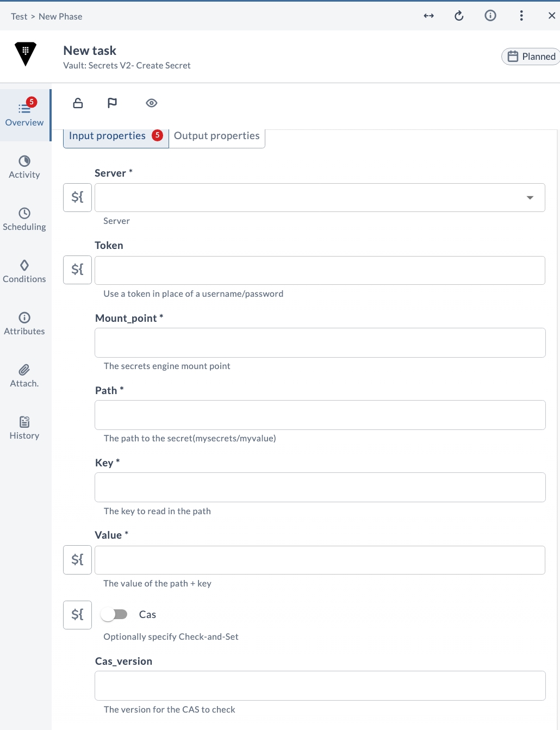Enable the Cas toggle switch
This screenshot has width=560, height=730.
[x=114, y=614]
